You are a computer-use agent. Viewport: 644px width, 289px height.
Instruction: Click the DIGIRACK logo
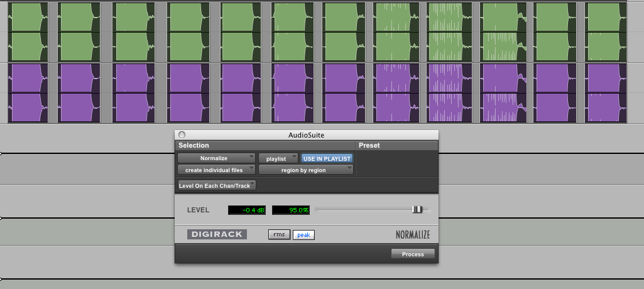pyautogui.click(x=217, y=234)
